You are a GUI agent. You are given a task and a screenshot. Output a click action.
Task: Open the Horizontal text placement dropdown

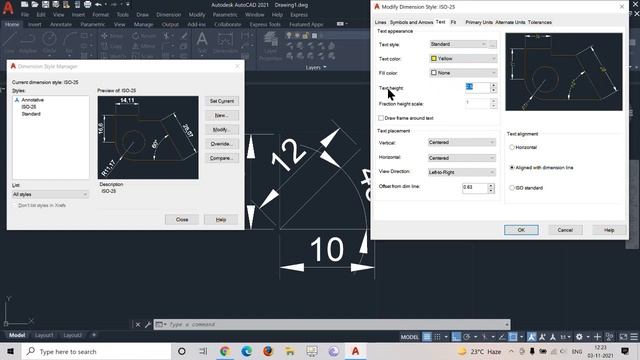(462, 158)
